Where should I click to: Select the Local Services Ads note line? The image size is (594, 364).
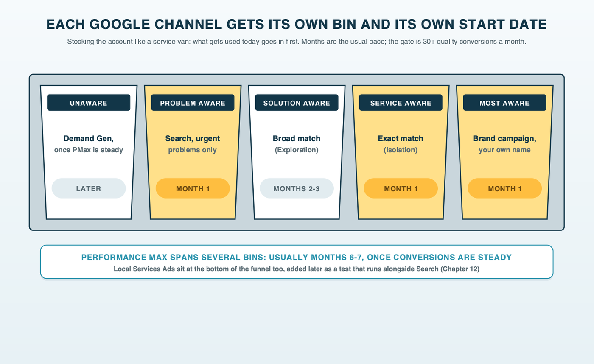pos(297,269)
